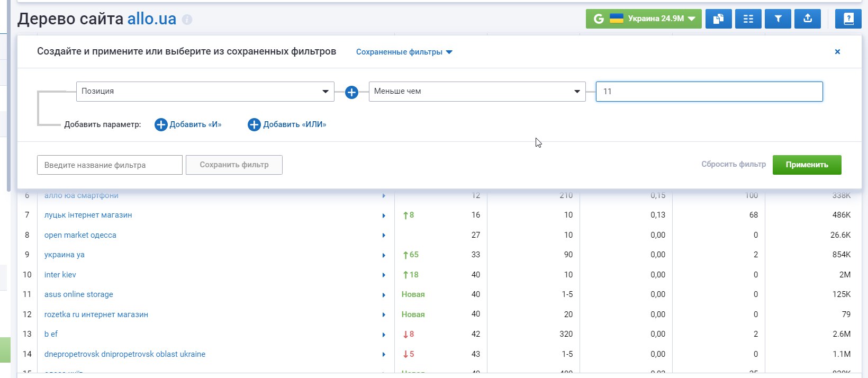Click the info icon next to allo.ua
The height and width of the screenshot is (378, 868).
point(187,20)
